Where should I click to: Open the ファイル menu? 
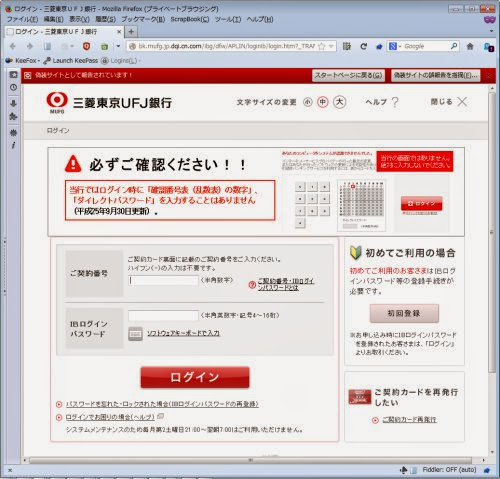click(x=23, y=19)
